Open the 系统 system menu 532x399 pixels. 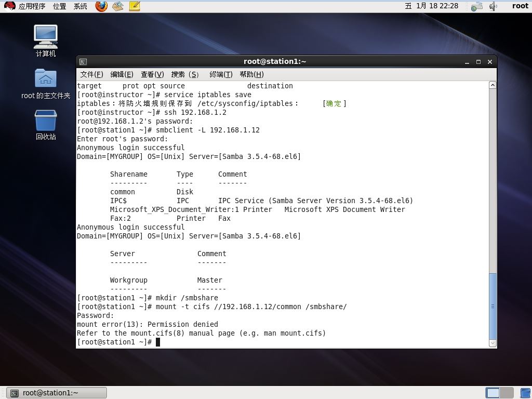[81, 6]
